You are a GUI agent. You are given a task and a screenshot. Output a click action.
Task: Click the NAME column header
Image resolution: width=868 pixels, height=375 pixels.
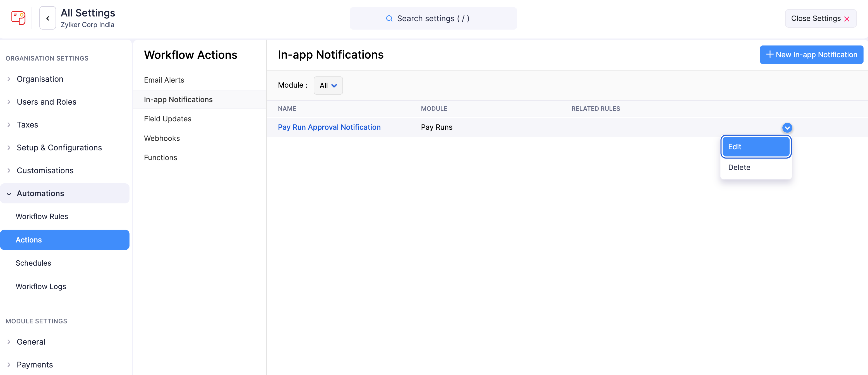[x=287, y=109]
